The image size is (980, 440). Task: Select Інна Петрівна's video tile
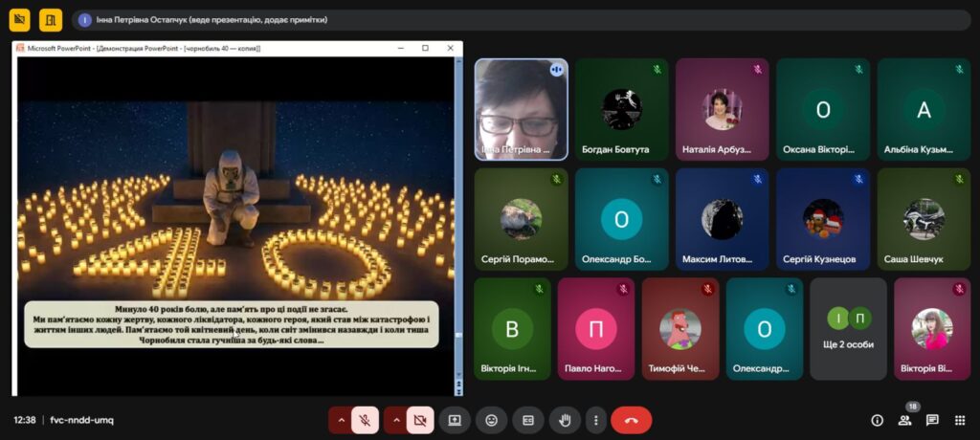(522, 109)
